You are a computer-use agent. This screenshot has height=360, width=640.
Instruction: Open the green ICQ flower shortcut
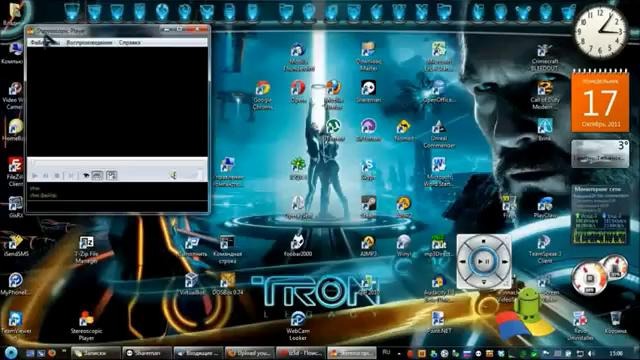click(x=298, y=169)
